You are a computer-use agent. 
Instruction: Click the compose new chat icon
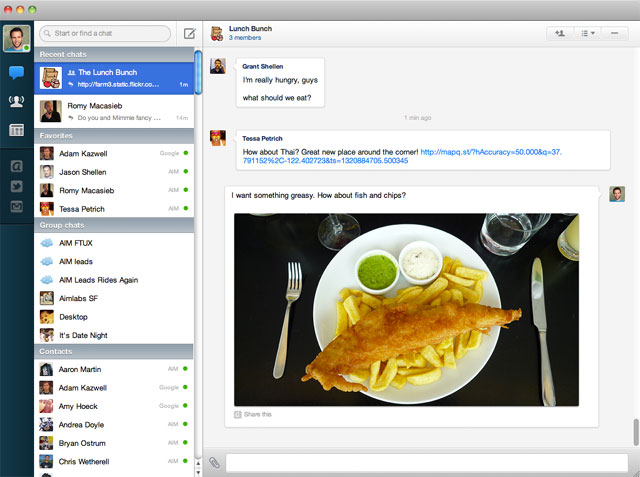[x=189, y=34]
